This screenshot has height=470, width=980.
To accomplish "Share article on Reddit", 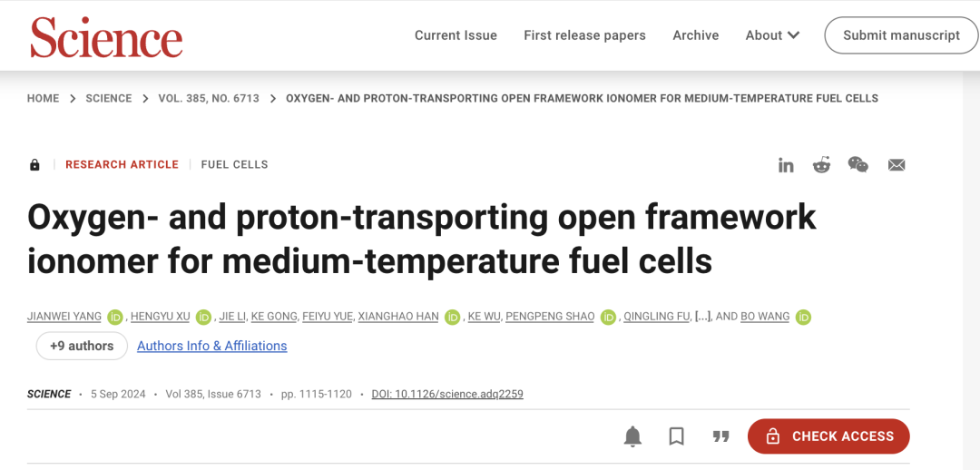I will click(821, 165).
